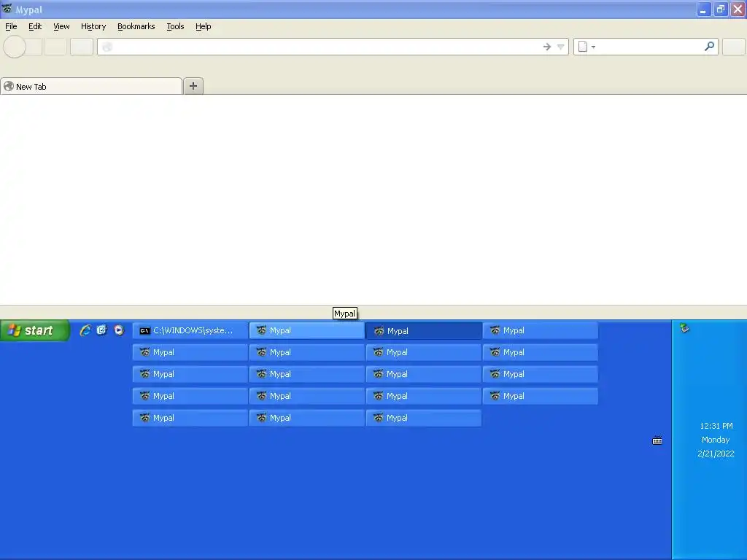
Task: Expand the address bar history dropdown
Action: [561, 47]
